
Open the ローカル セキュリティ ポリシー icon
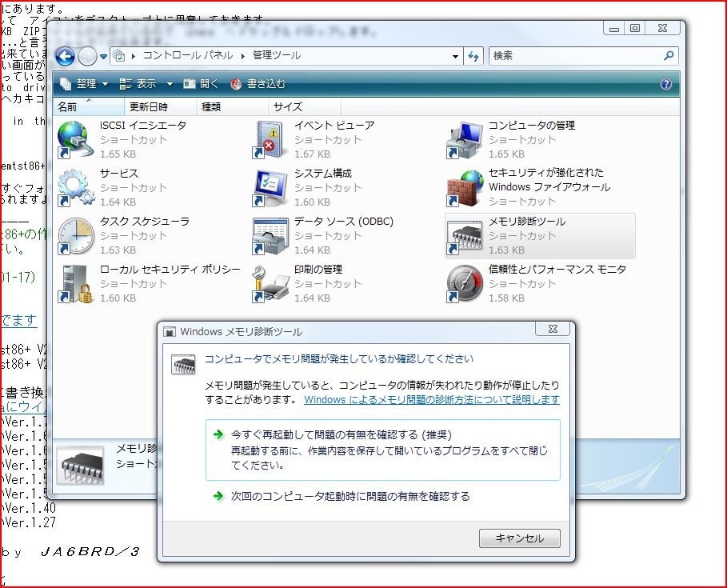pyautogui.click(x=75, y=283)
